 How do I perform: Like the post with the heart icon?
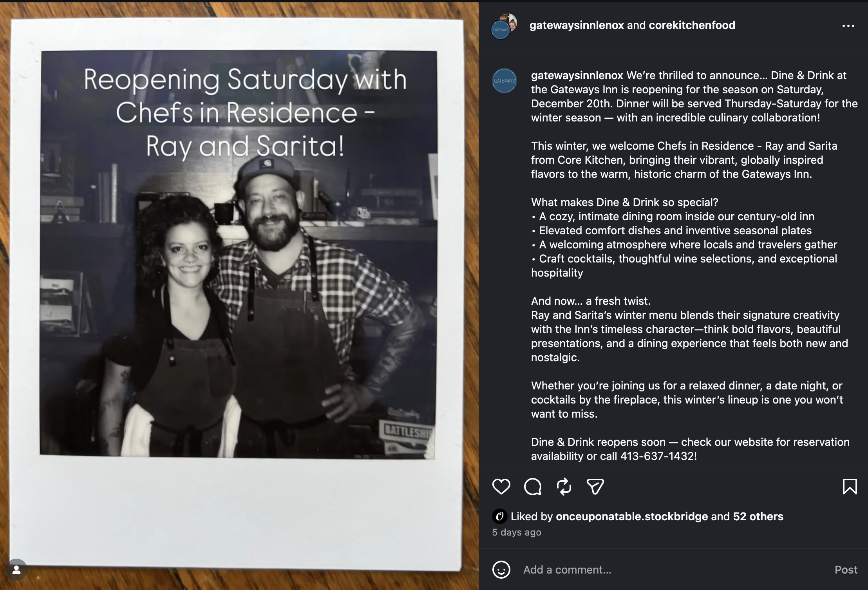[x=501, y=487]
